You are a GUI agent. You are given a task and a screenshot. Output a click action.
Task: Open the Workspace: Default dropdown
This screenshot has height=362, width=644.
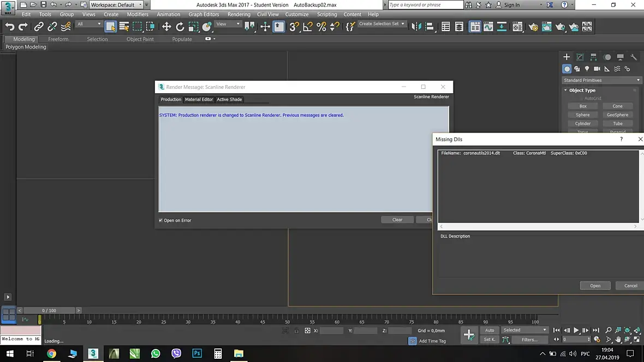(x=116, y=5)
